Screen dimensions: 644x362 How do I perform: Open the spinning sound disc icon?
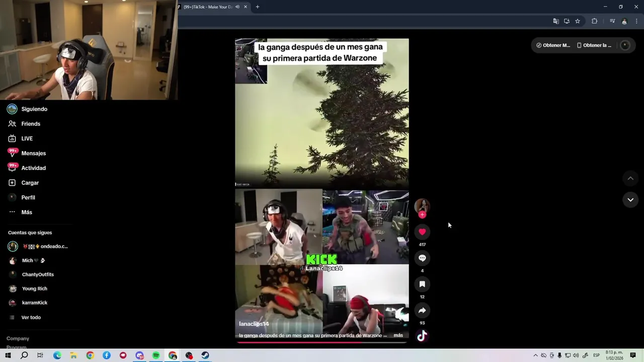[422, 336]
